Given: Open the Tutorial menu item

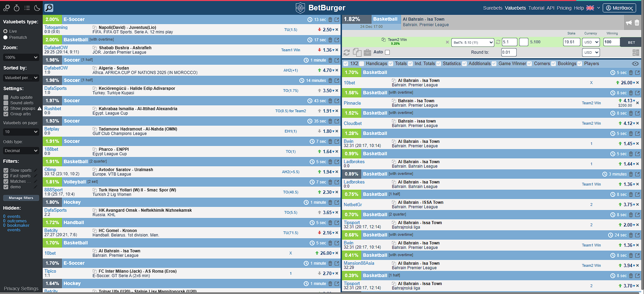Looking at the screenshot, I should (536, 8).
